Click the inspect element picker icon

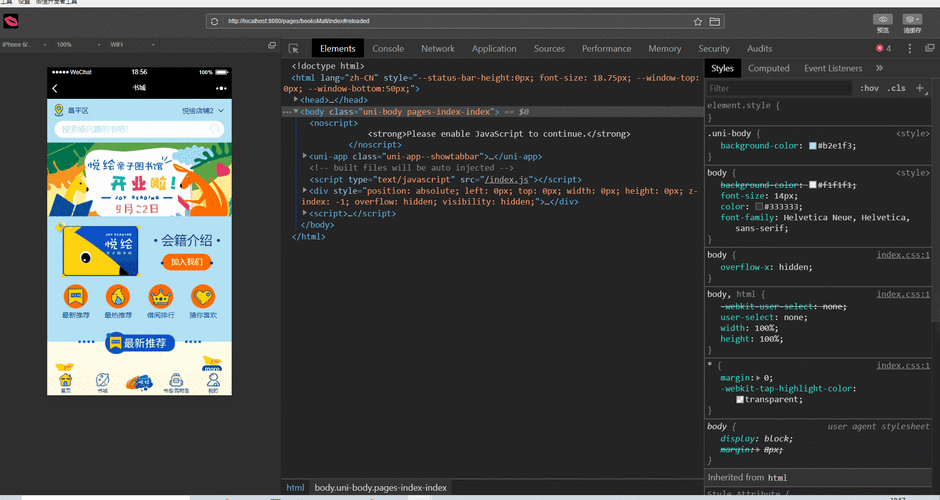(294, 48)
